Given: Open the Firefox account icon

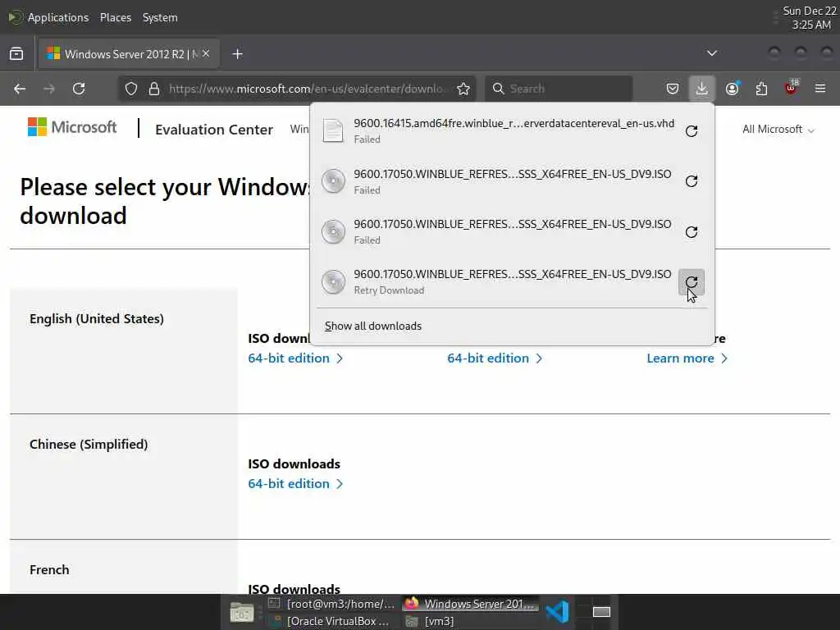Looking at the screenshot, I should point(732,89).
